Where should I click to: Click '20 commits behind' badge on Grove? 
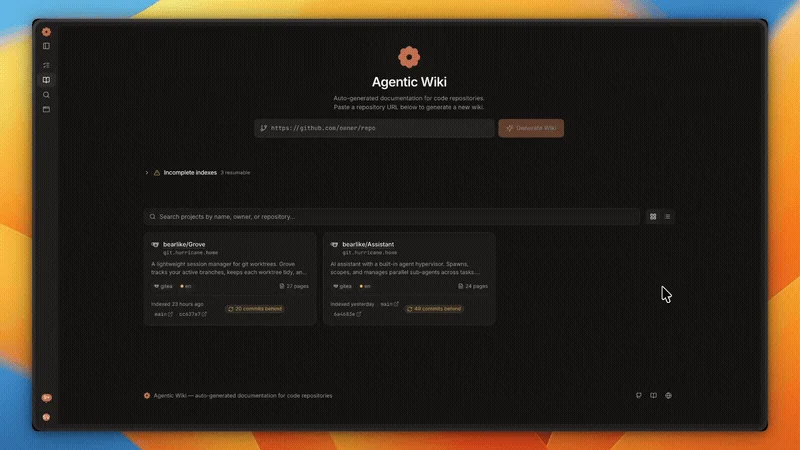pos(255,309)
